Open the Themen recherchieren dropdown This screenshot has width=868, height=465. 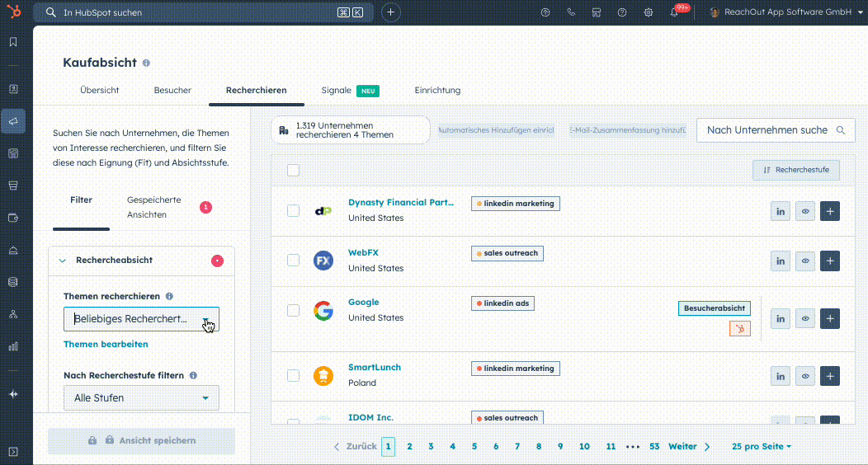point(141,319)
